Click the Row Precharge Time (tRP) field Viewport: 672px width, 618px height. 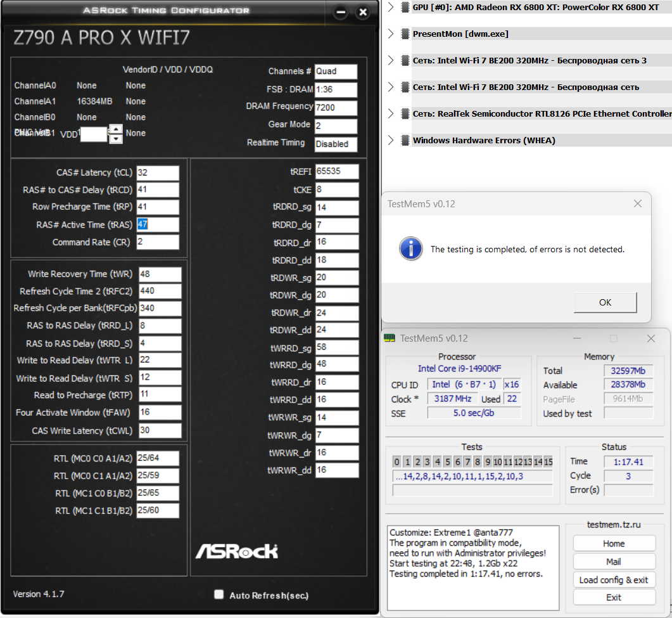(158, 207)
